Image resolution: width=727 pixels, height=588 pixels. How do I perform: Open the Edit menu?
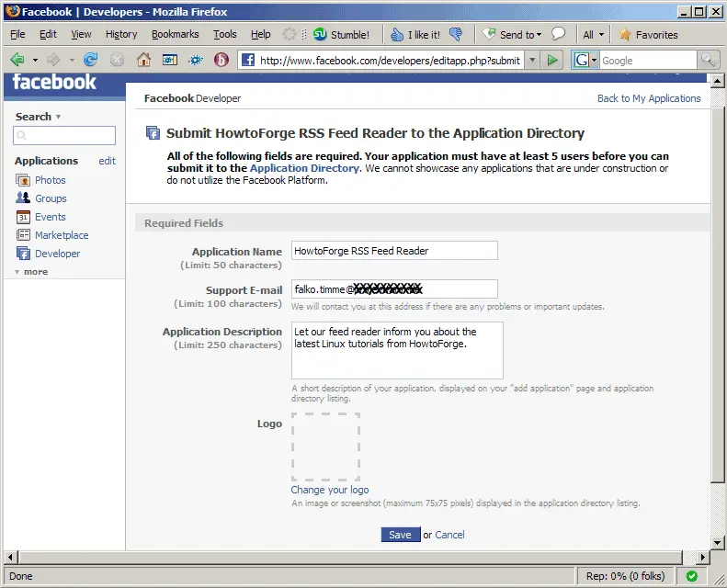[48, 34]
